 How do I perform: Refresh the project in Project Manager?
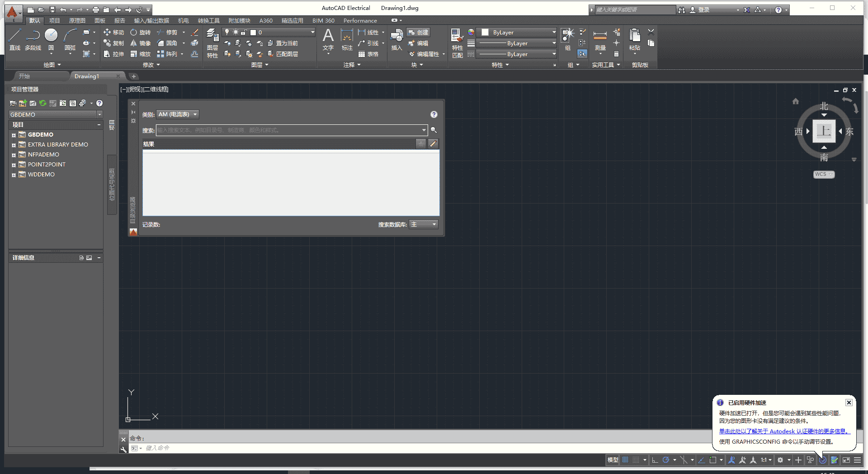coord(42,103)
